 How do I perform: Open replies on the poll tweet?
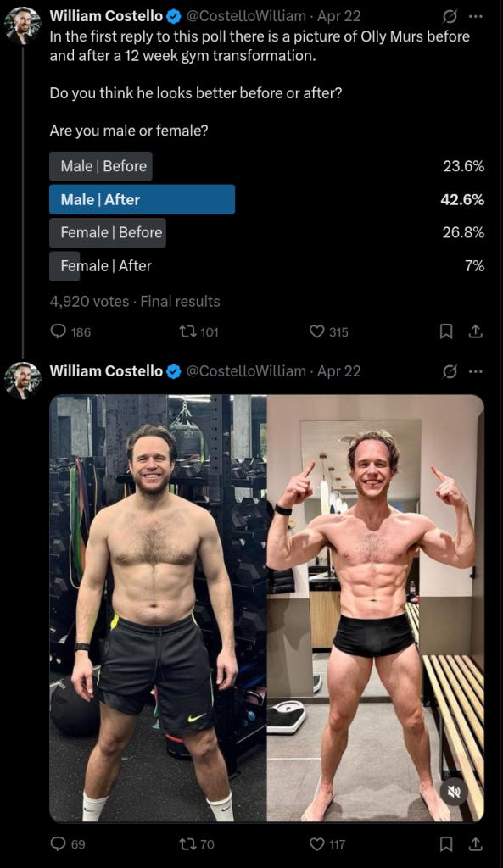(x=70, y=331)
